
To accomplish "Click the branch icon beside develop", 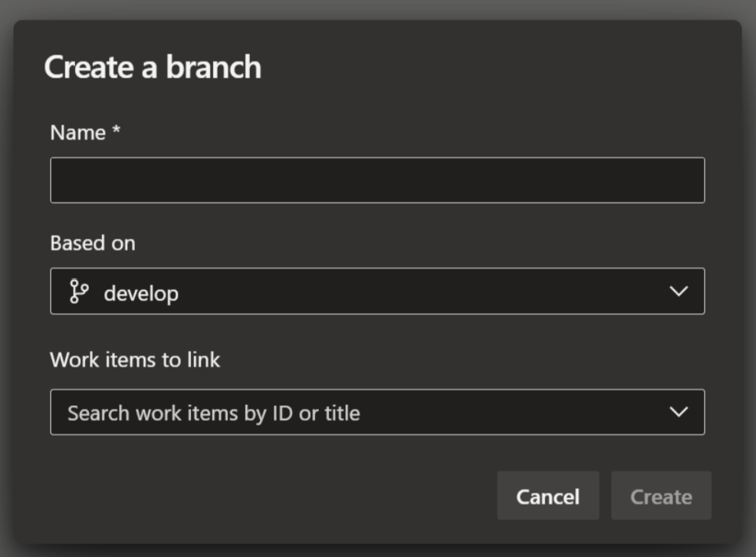I will click(x=79, y=292).
